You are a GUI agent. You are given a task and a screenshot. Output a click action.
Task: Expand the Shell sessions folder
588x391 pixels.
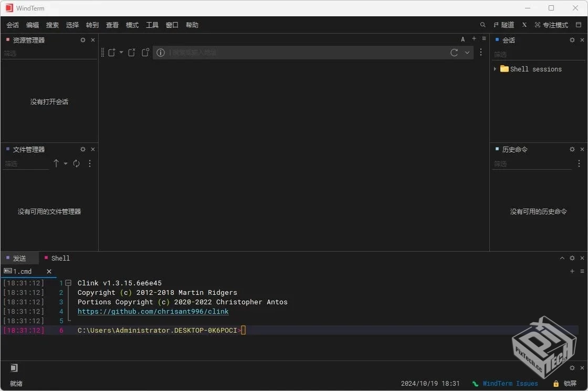pyautogui.click(x=495, y=69)
